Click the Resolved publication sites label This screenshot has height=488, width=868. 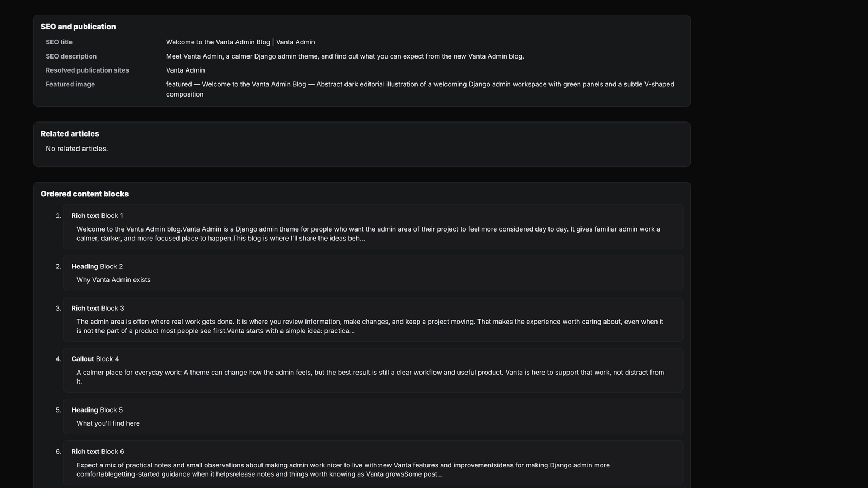coord(87,70)
